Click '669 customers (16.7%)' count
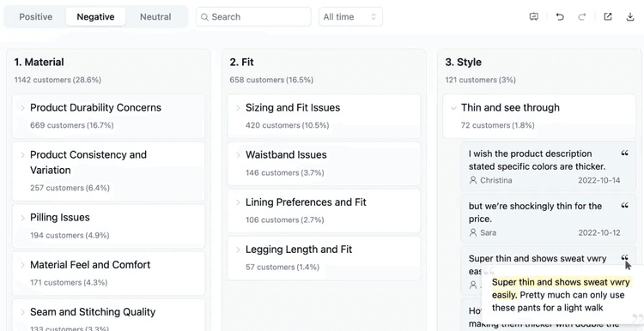The image size is (644, 331). click(72, 125)
